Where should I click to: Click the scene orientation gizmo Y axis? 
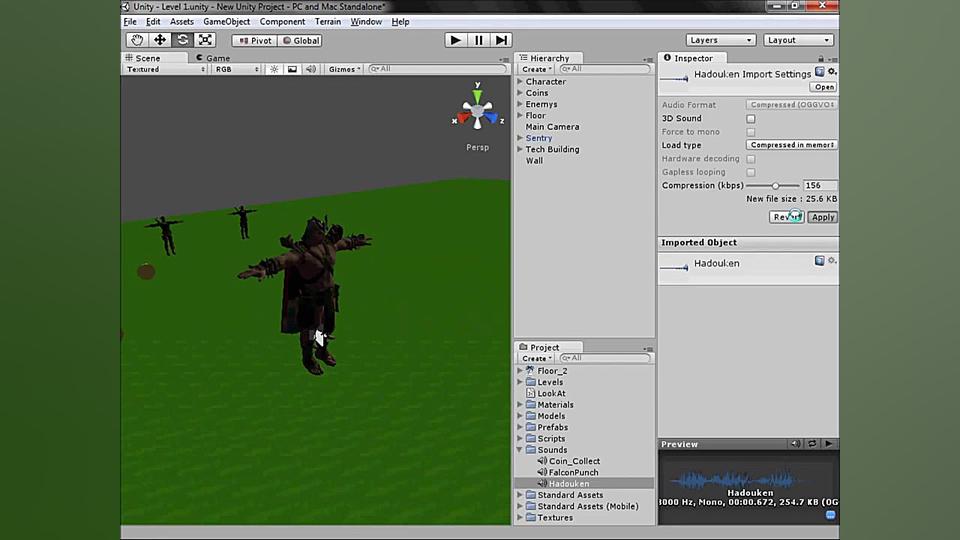tap(477, 96)
